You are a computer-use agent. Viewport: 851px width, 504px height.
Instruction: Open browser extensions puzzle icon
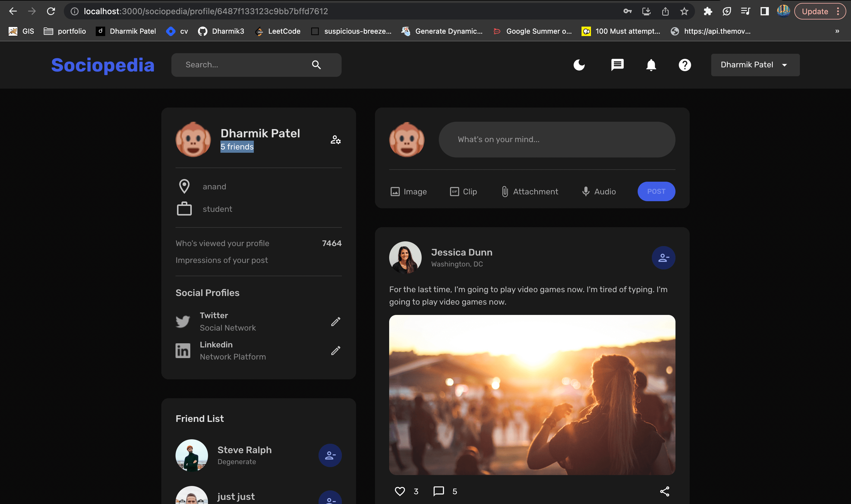coord(708,11)
